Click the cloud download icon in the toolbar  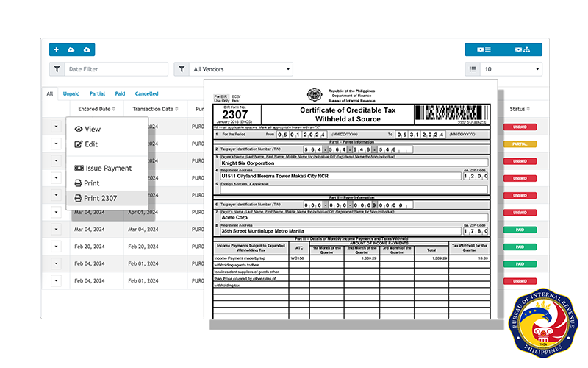click(x=87, y=49)
